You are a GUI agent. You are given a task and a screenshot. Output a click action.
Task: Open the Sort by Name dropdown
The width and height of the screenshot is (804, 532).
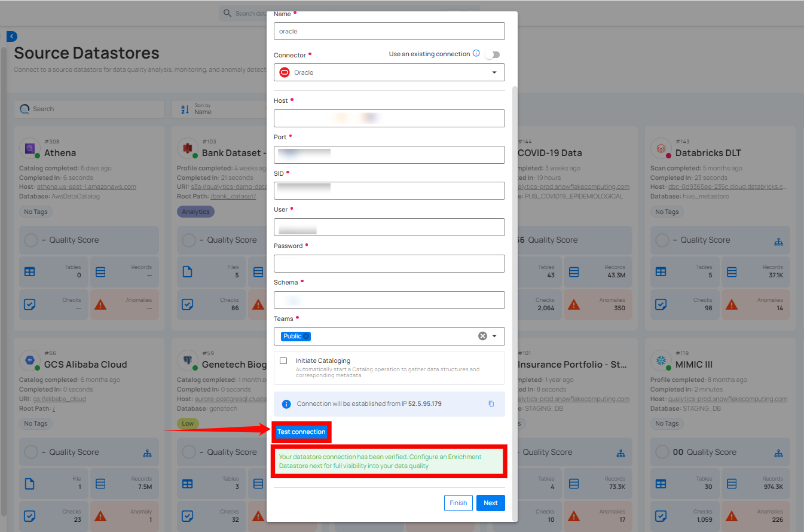pyautogui.click(x=218, y=109)
